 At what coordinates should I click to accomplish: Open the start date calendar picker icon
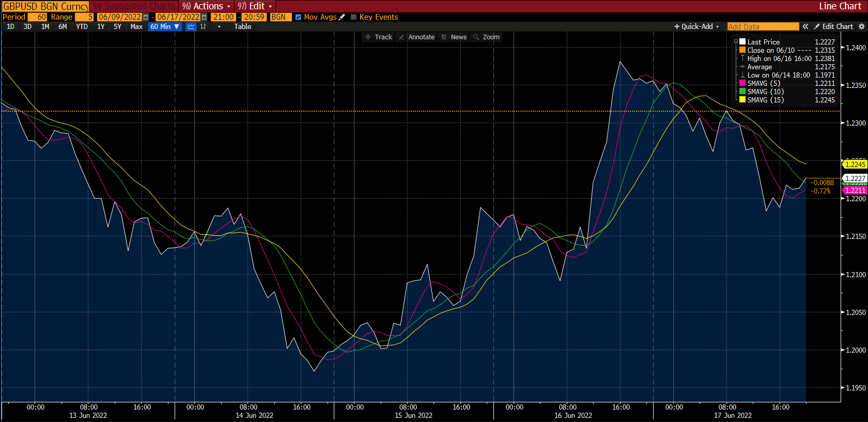pyautogui.click(x=146, y=17)
